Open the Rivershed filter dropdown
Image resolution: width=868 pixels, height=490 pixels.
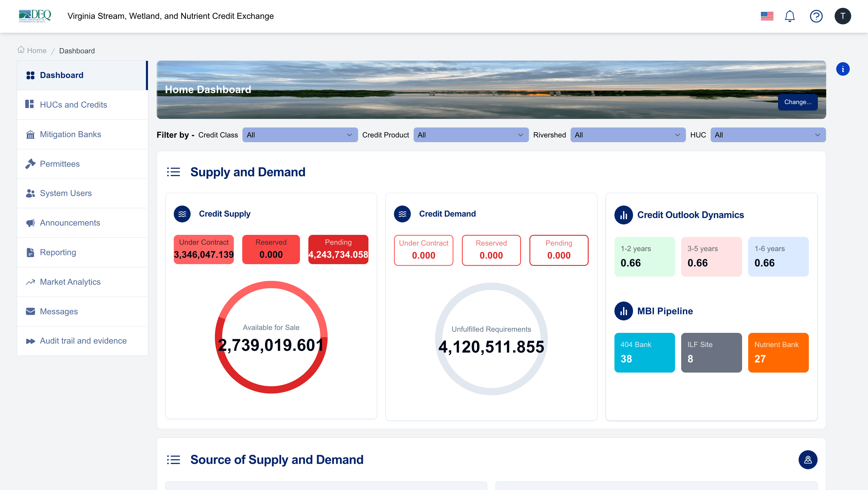point(628,135)
